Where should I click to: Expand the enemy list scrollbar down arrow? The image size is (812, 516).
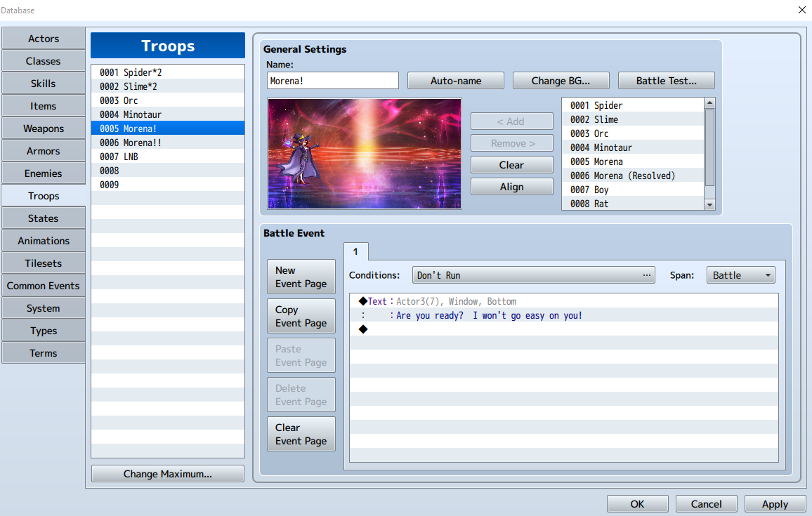[709, 204]
